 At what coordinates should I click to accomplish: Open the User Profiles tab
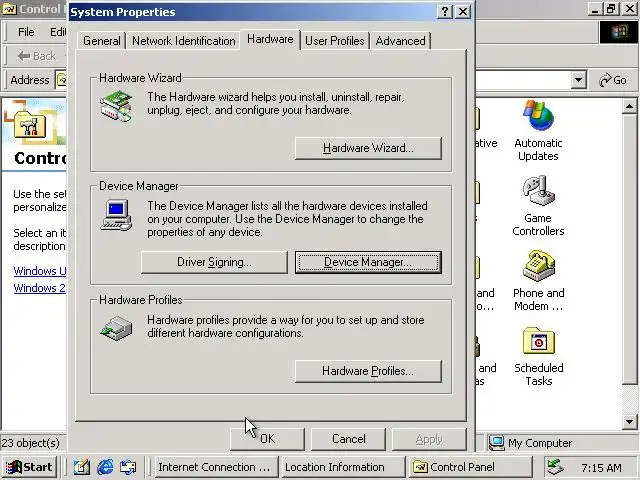pos(335,41)
